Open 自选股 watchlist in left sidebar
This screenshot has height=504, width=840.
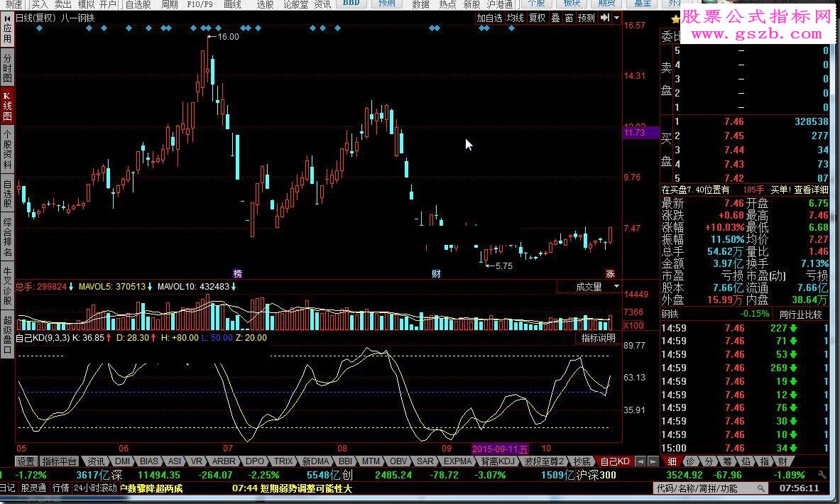click(x=8, y=194)
